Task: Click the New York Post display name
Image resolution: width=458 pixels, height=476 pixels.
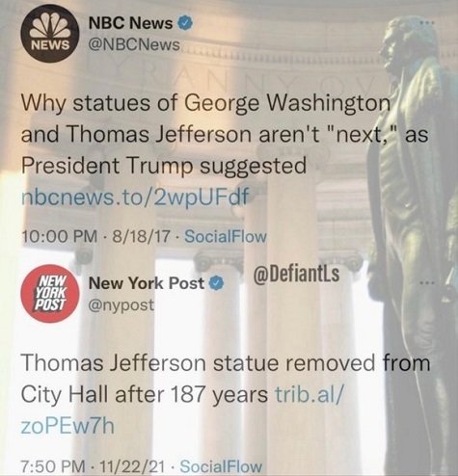Action: [x=147, y=283]
